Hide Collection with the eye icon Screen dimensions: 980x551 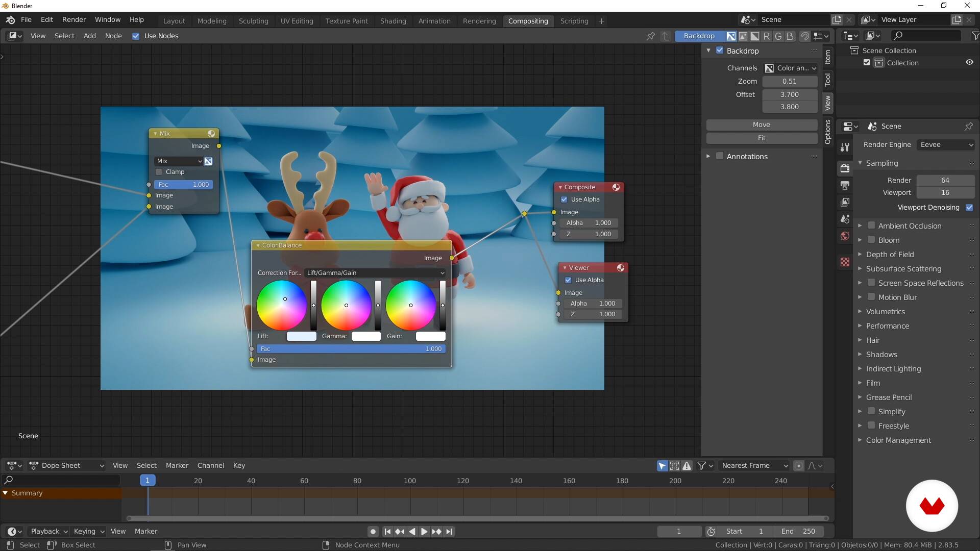[x=969, y=63]
